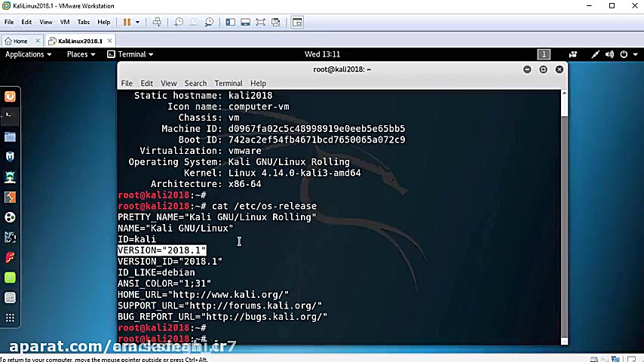644x362 pixels.
Task: Close the Home tab
Action: click(38, 41)
